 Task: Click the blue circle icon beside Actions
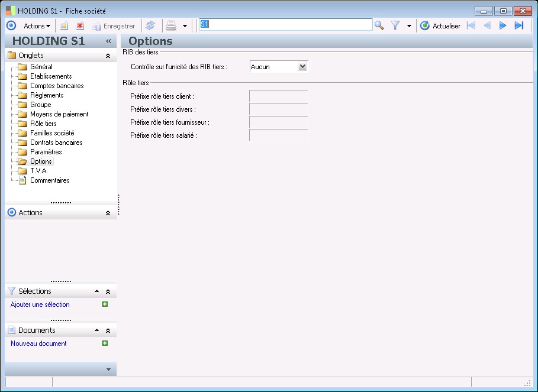pos(11,25)
